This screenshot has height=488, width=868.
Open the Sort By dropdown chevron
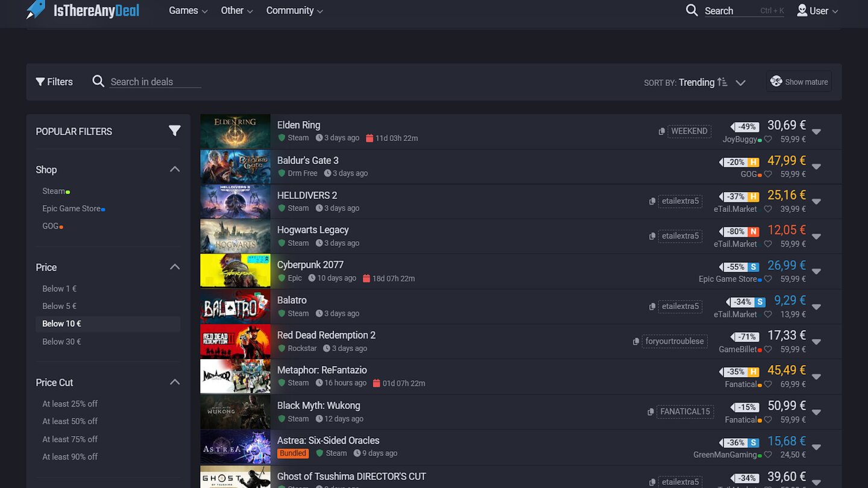tap(741, 83)
